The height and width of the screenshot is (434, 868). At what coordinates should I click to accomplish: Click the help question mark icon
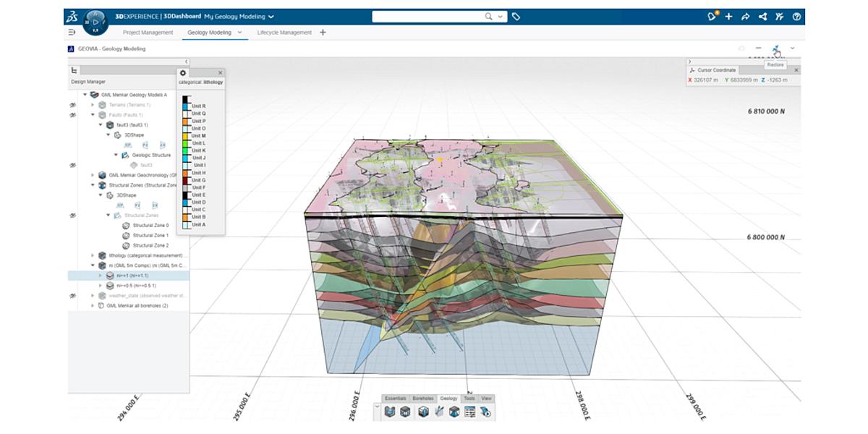pyautogui.click(x=796, y=16)
